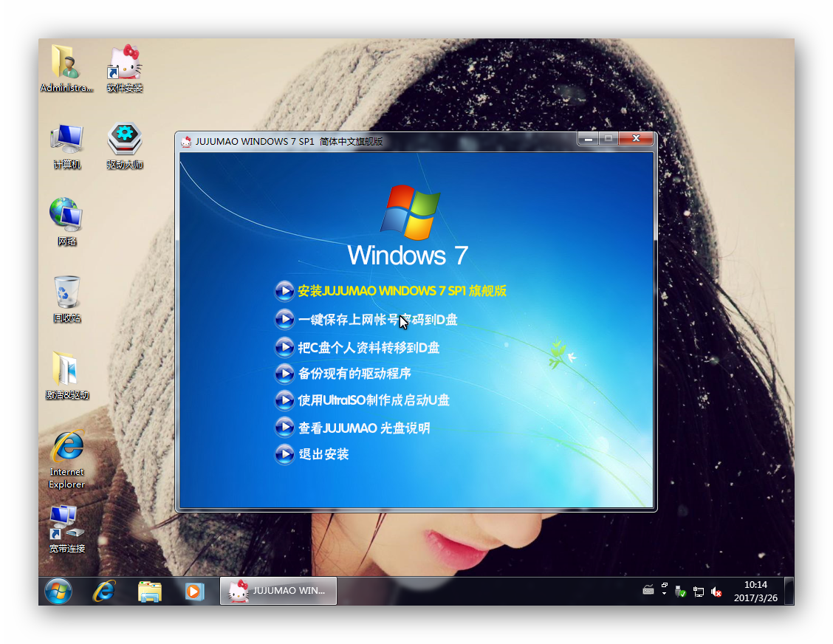Open the network status tray icon

tap(699, 592)
